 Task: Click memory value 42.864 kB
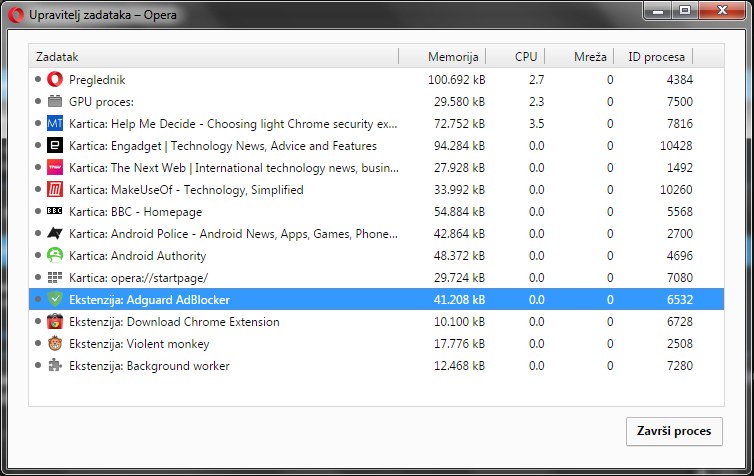pos(459,234)
